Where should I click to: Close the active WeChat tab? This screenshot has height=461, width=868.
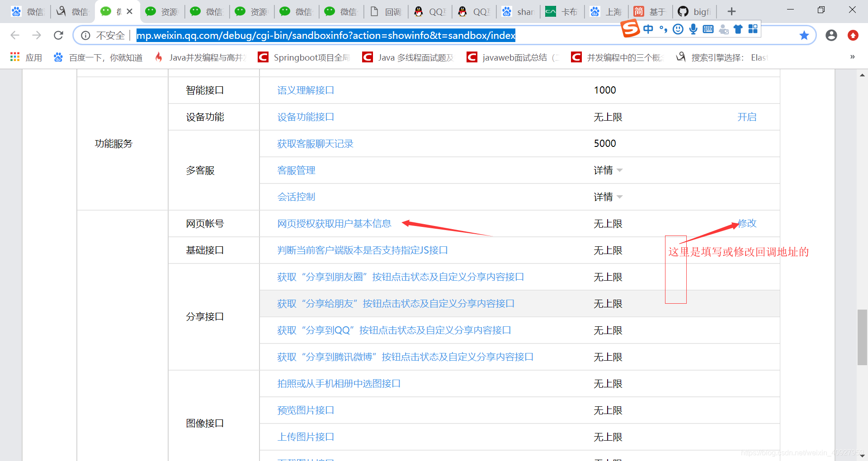[130, 11]
